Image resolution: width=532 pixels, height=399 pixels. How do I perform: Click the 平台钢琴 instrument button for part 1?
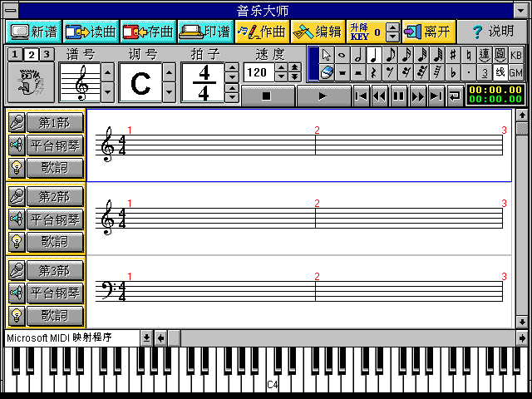click(x=55, y=145)
